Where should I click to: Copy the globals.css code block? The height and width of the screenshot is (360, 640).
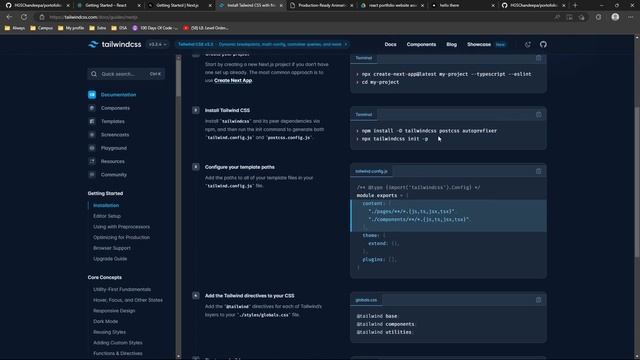(x=538, y=300)
